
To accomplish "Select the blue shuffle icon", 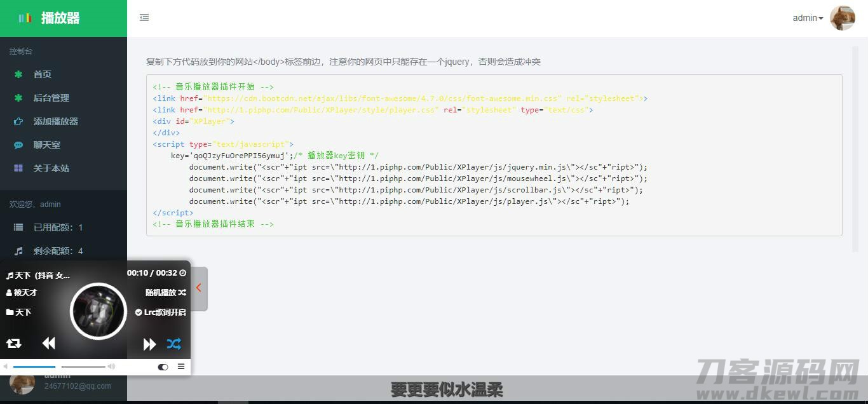I will [173, 343].
